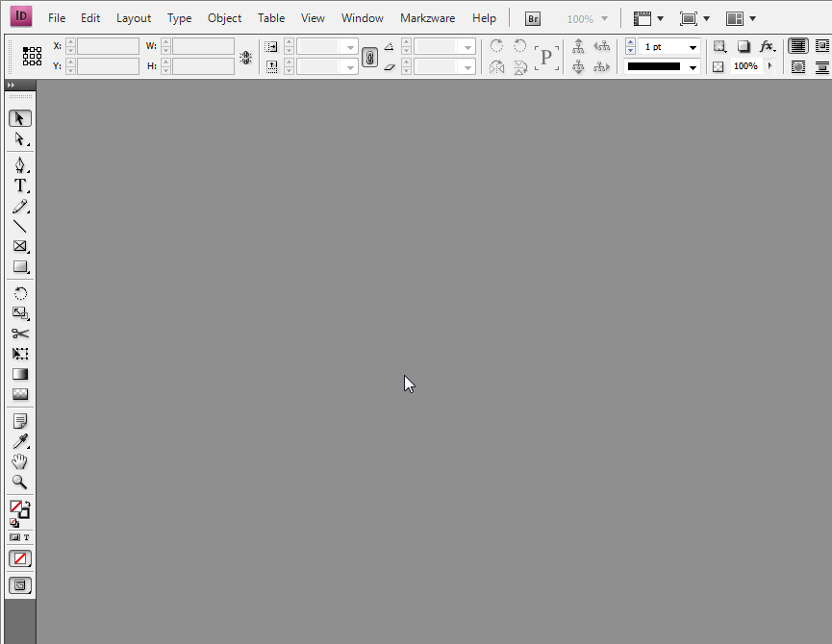The image size is (832, 644).
Task: Select the Note tool
Action: [x=20, y=421]
